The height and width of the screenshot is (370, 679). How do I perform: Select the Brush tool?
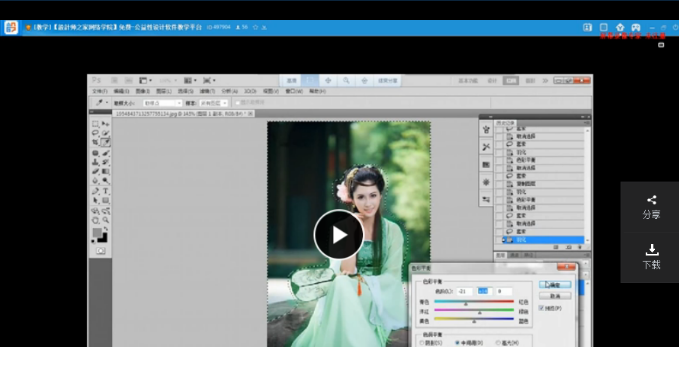point(105,153)
